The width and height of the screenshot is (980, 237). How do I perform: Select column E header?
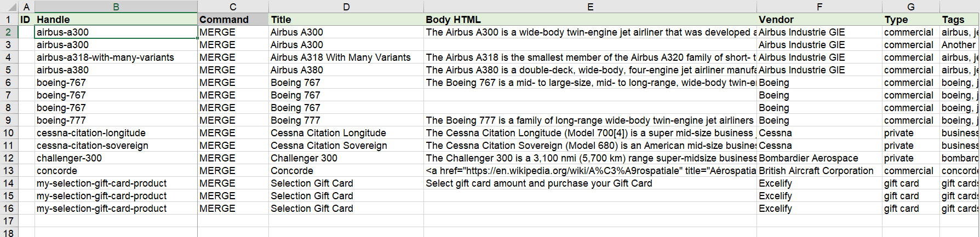[x=590, y=7]
